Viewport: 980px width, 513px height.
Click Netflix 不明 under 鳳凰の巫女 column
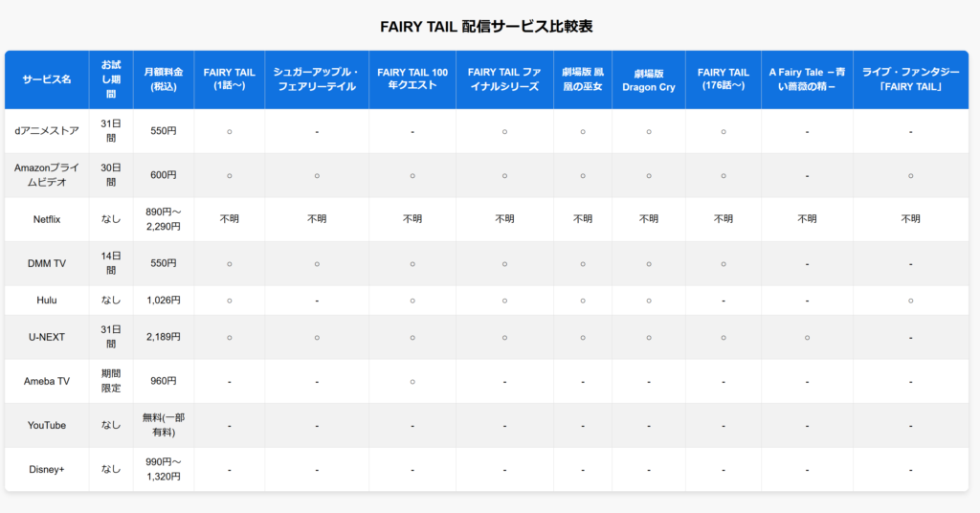[583, 219]
